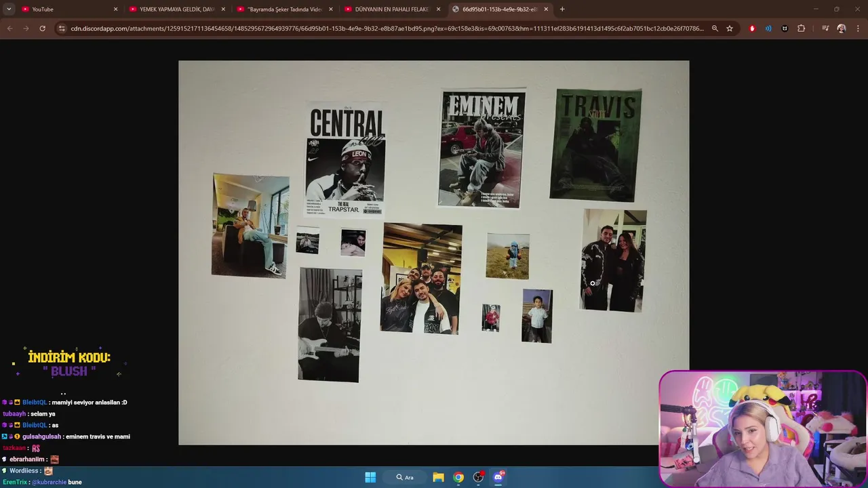This screenshot has height=488, width=868.
Task: Click gulsahgulsah's "eminem travis ve mami" message
Action: tap(98, 436)
